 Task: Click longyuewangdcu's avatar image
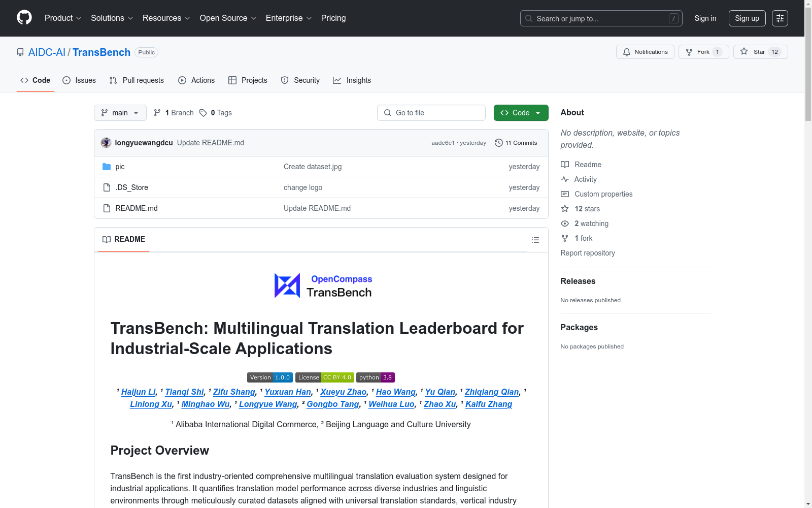click(106, 143)
